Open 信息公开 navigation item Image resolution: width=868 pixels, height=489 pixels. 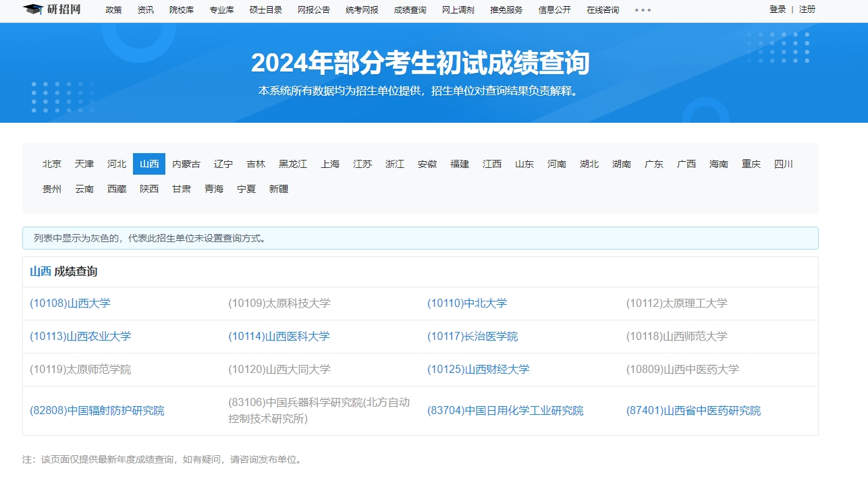point(554,10)
